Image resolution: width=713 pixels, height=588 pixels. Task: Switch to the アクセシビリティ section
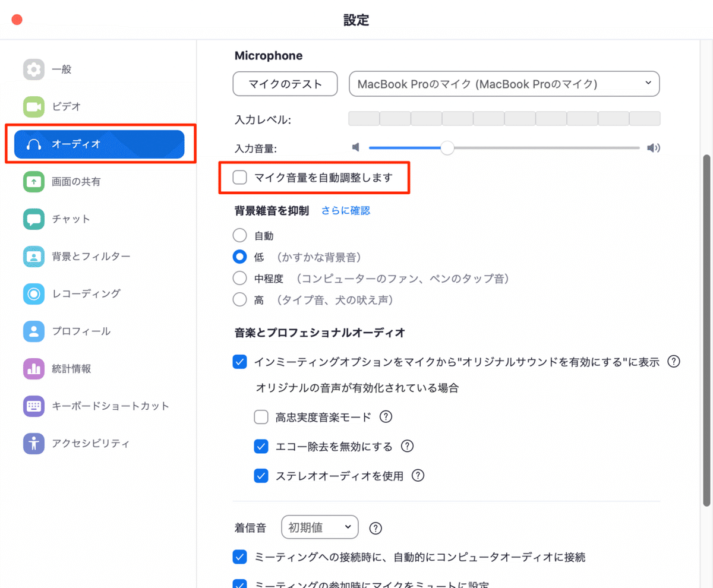pos(34,443)
